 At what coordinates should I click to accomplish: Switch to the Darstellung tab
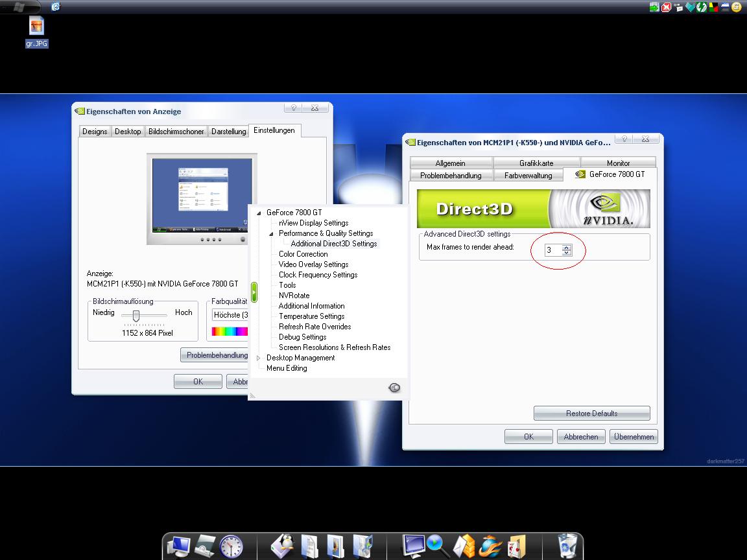pyautogui.click(x=229, y=132)
